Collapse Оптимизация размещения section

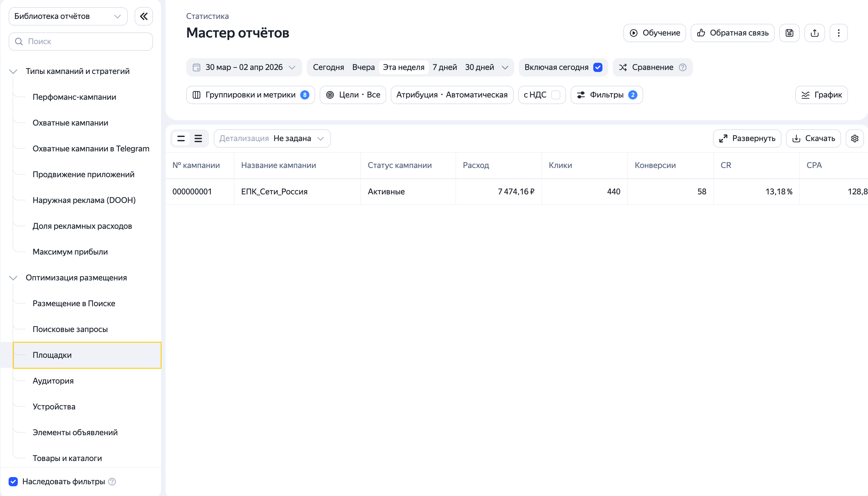13,278
